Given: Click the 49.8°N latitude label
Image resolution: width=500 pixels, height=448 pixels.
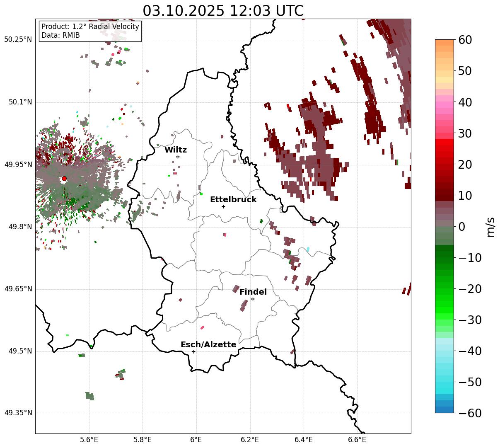Looking at the screenshot, I should pos(20,227).
